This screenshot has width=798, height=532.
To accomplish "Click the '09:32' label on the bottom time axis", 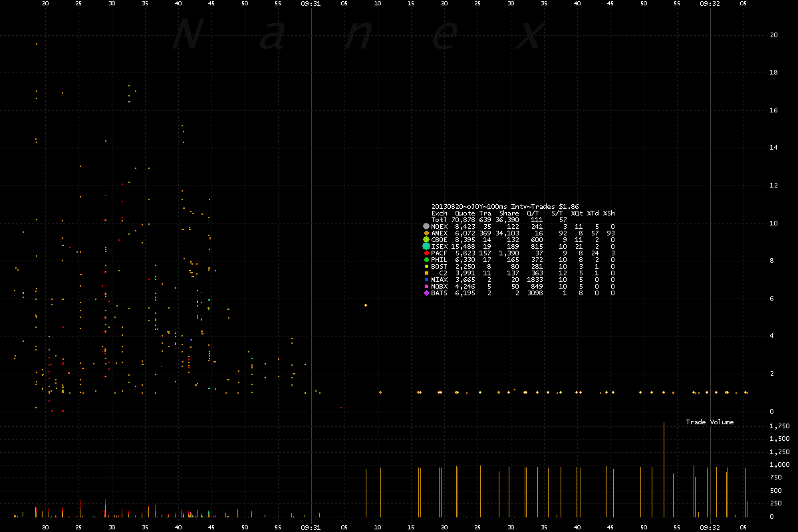I will (710, 527).
